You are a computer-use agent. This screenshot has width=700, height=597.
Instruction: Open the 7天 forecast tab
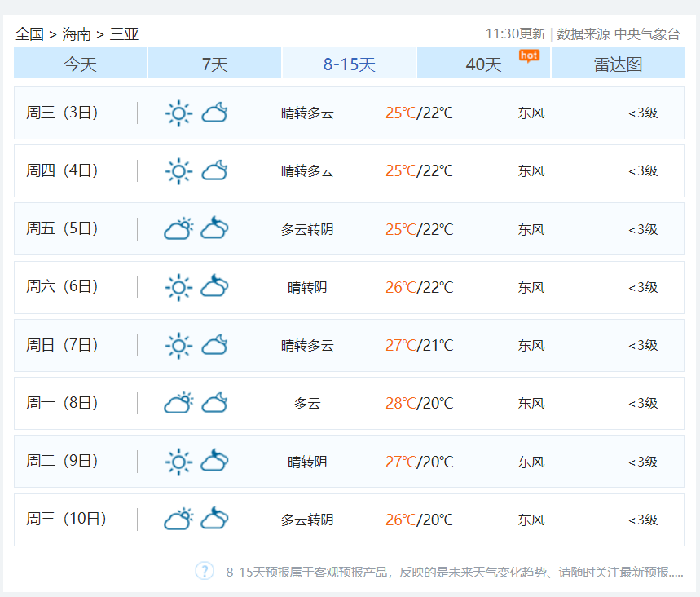pyautogui.click(x=215, y=64)
